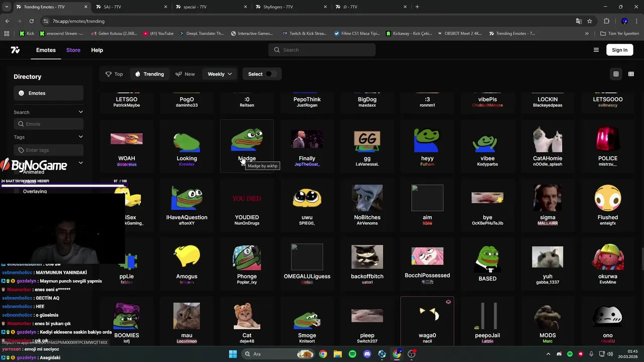Viewport: 644px width, 362px height.
Task: Open the YOUDIED emote
Action: [247, 205]
